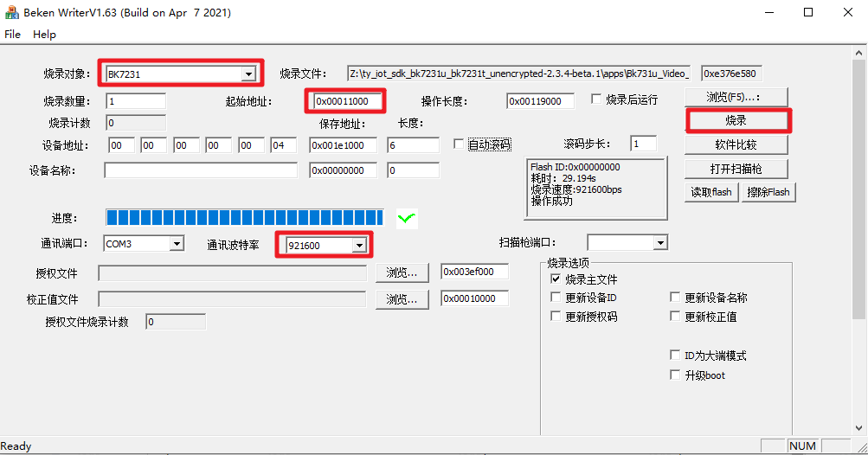
Task: Click the 保存地址 0x001e1000 field
Action: click(344, 145)
